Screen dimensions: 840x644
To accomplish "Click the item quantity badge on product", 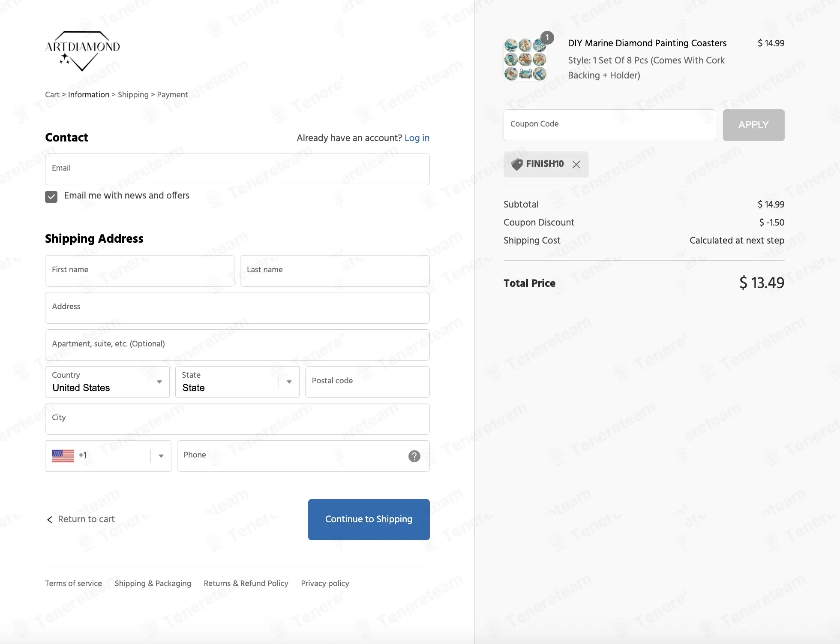I will (x=547, y=38).
